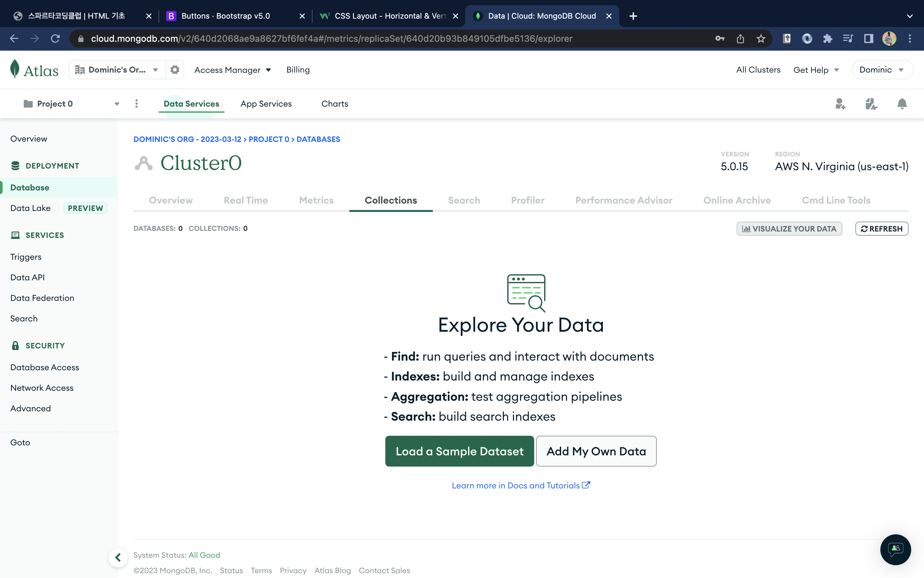924x578 pixels.
Task: Open the Metrics tab
Action: (316, 200)
